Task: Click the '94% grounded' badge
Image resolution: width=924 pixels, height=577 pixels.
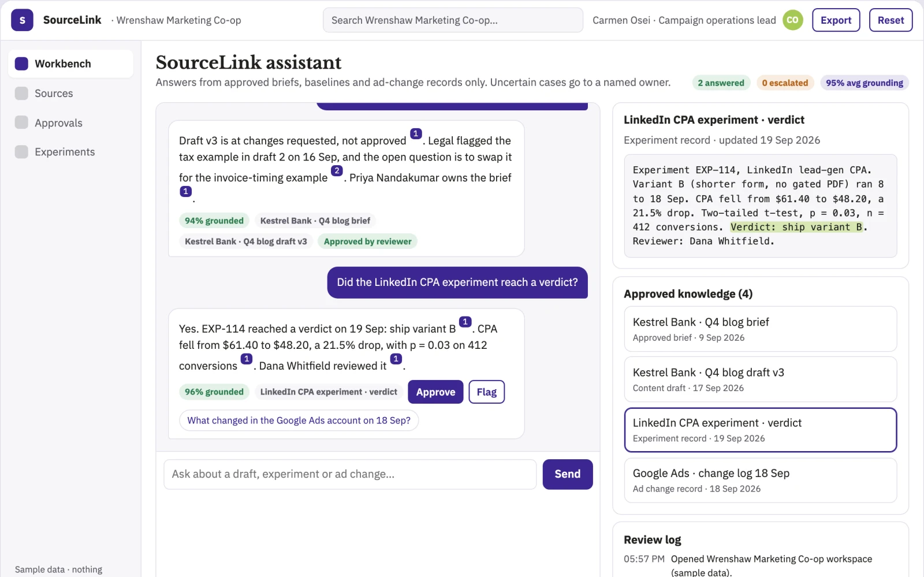Action: pos(214,221)
